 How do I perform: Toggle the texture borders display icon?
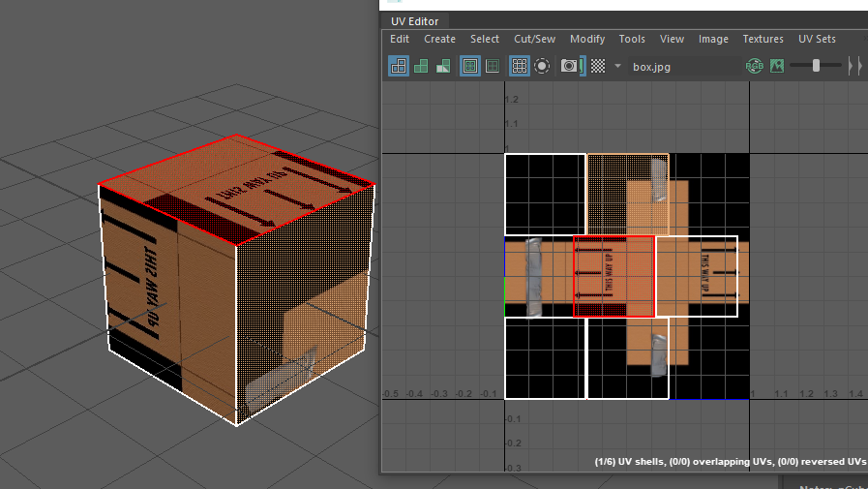click(470, 66)
